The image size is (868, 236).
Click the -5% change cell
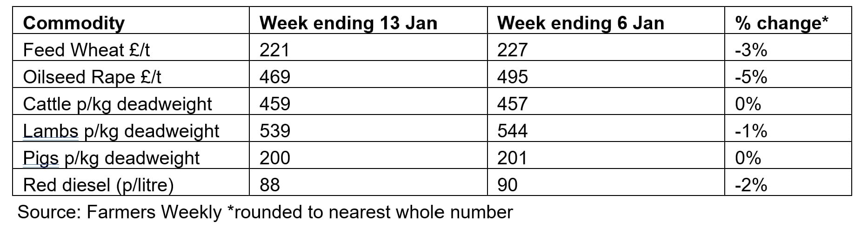751,77
